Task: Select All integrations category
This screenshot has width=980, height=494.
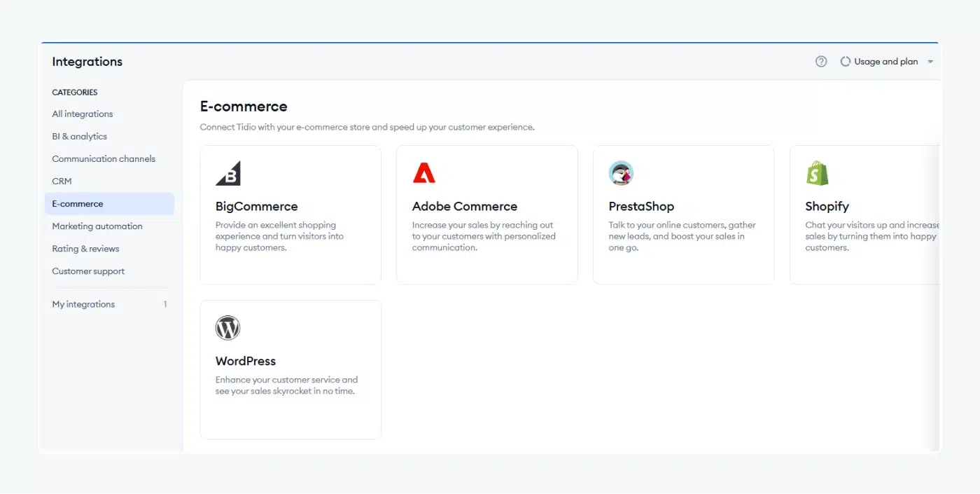Action: [83, 114]
